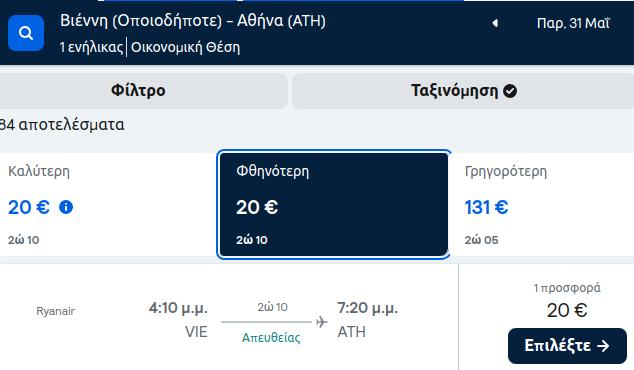
Task: Click the date Παρ. 31 Μαϊ
Action: (x=573, y=23)
